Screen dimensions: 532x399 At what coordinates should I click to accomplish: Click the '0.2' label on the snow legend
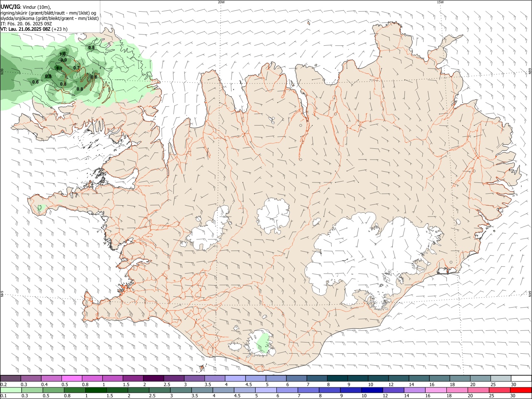[x=3, y=384]
